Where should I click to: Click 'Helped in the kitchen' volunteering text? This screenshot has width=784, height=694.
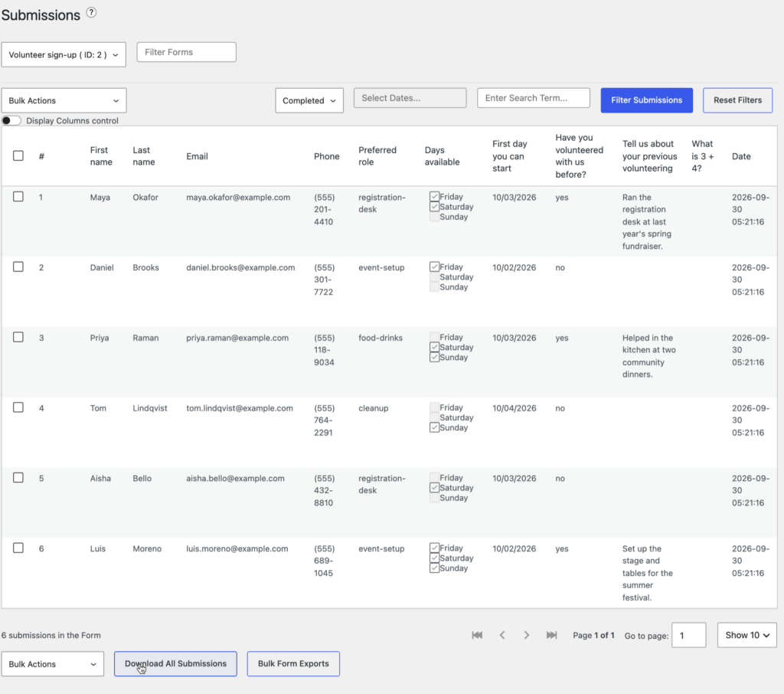coord(649,355)
